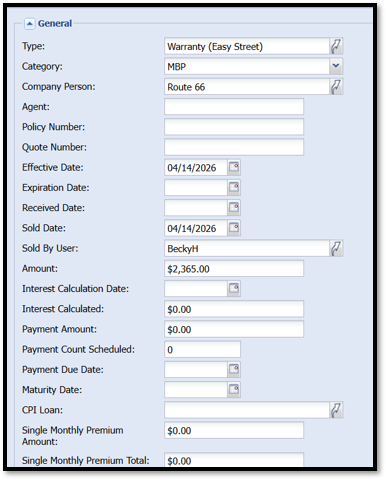Open calendar icon for Payment Due Date

(234, 370)
